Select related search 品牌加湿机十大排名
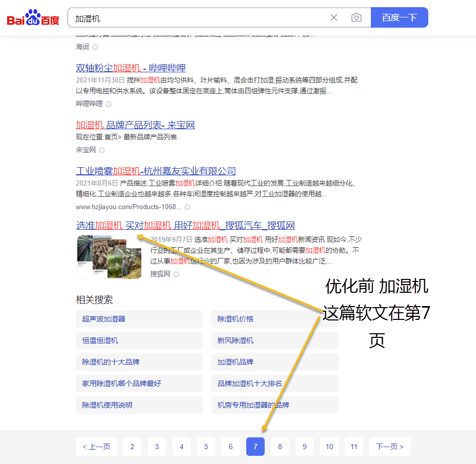 (x=275, y=384)
